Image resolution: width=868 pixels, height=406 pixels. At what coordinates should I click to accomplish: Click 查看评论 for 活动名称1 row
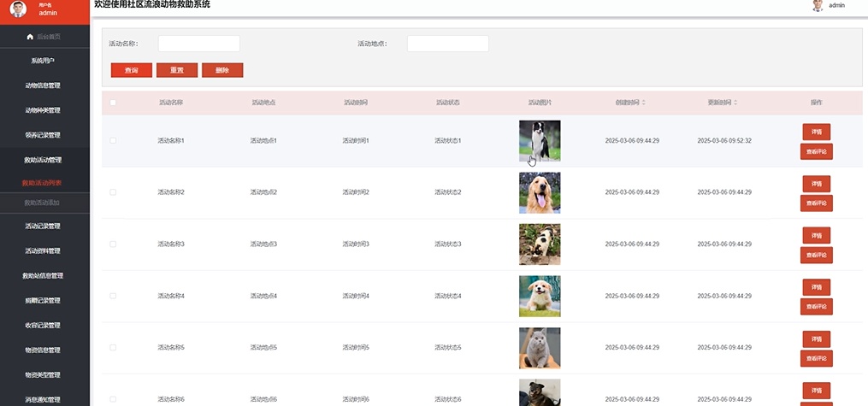pyautogui.click(x=816, y=151)
